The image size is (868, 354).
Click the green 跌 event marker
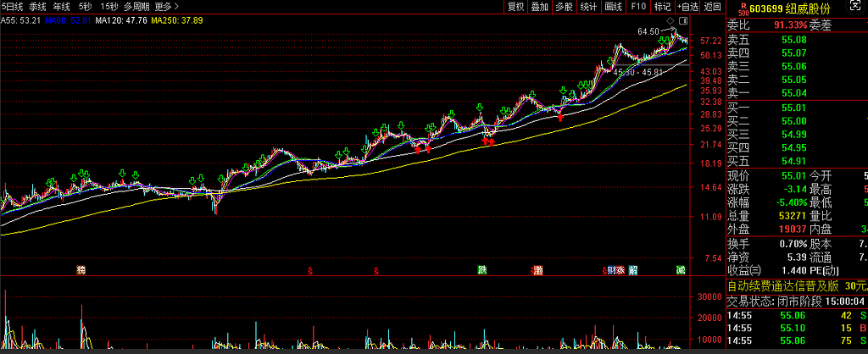pyautogui.click(x=482, y=271)
